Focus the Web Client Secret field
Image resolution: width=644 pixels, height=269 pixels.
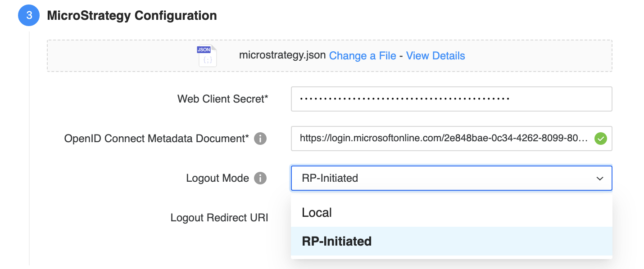pos(451,99)
